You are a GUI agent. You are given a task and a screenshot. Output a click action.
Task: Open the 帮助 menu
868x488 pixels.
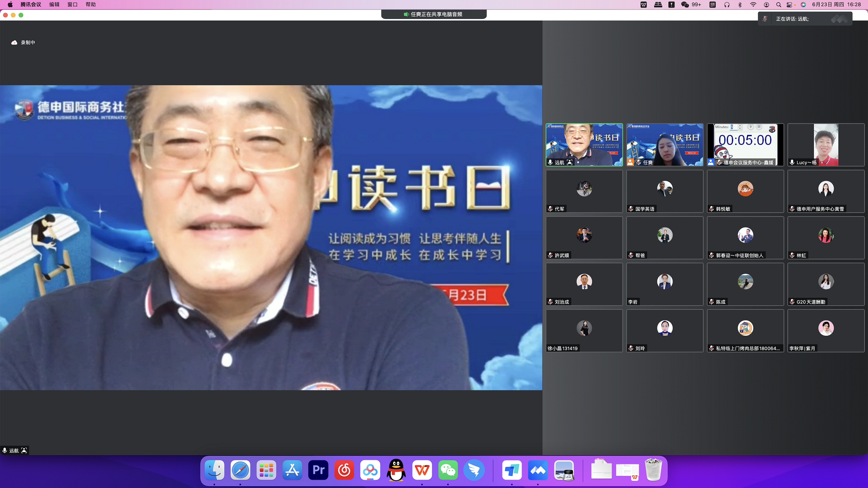coord(91,4)
